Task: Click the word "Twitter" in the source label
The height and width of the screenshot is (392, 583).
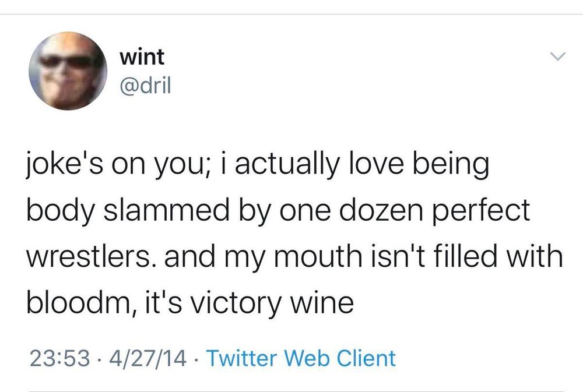Action: click(242, 358)
